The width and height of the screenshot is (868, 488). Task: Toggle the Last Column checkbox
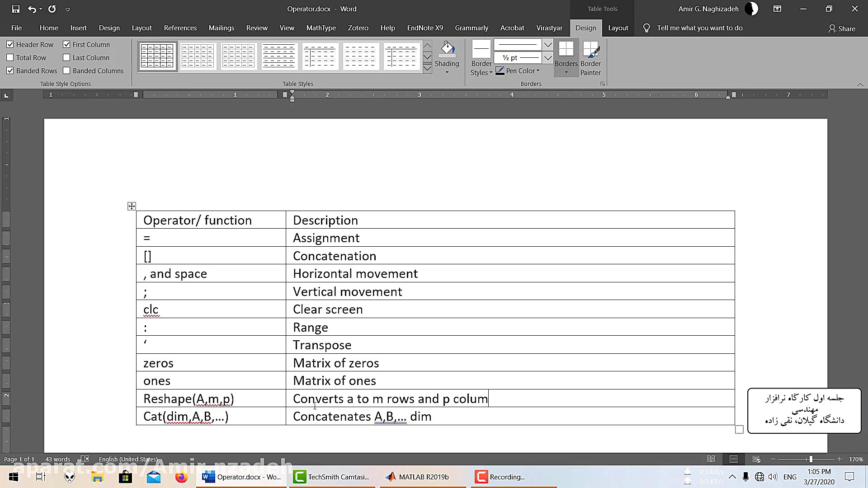[x=66, y=58]
